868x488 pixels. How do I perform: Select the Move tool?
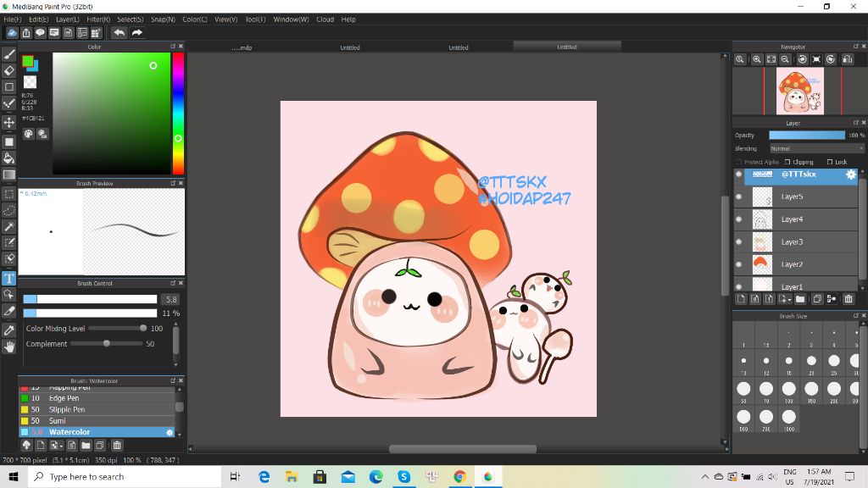coord(8,122)
